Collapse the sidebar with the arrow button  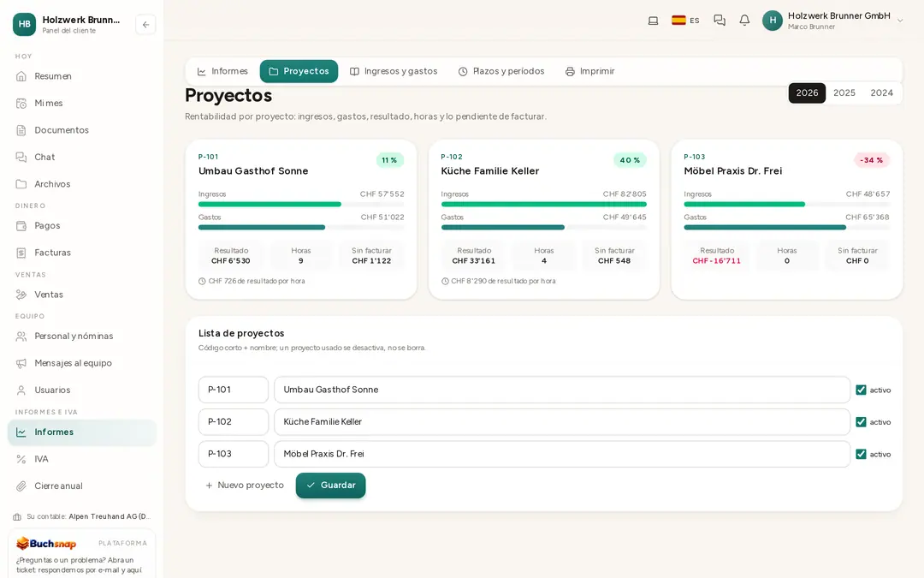[x=145, y=25]
